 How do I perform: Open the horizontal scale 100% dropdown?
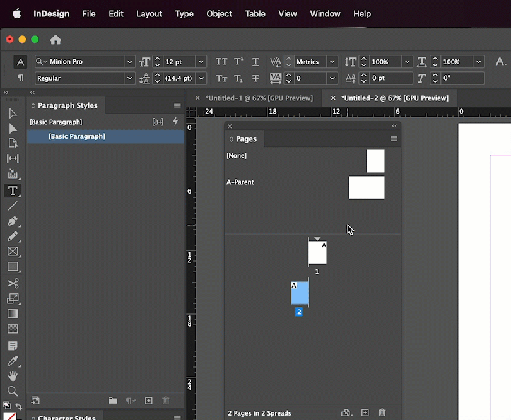pyautogui.click(x=478, y=62)
